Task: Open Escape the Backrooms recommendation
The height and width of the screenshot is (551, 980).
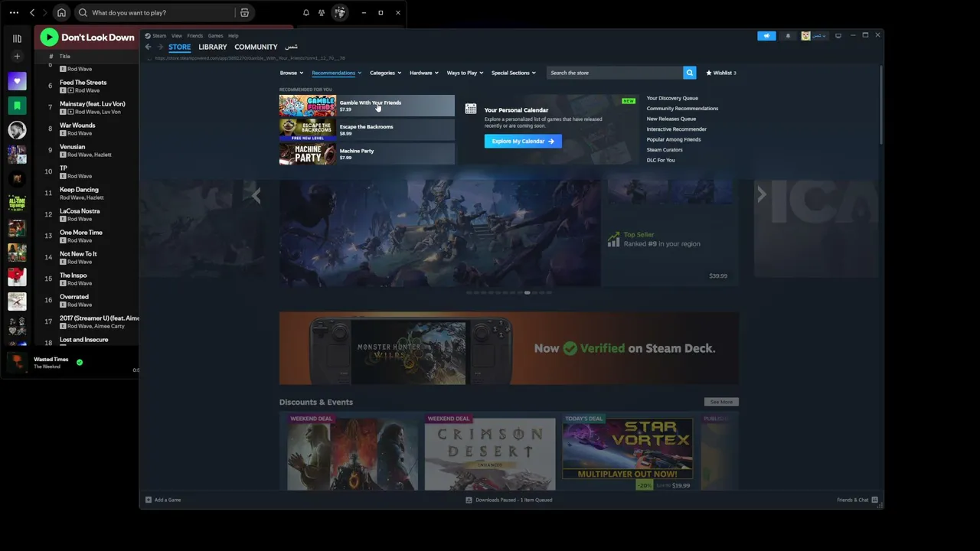Action: [367, 130]
